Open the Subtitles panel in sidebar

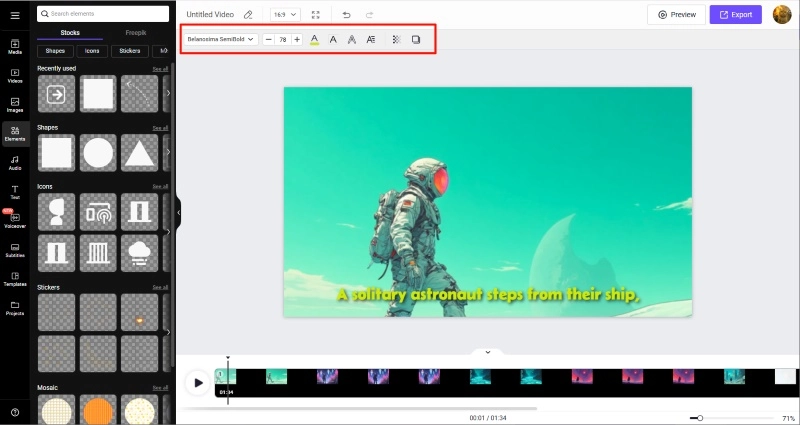pos(15,250)
